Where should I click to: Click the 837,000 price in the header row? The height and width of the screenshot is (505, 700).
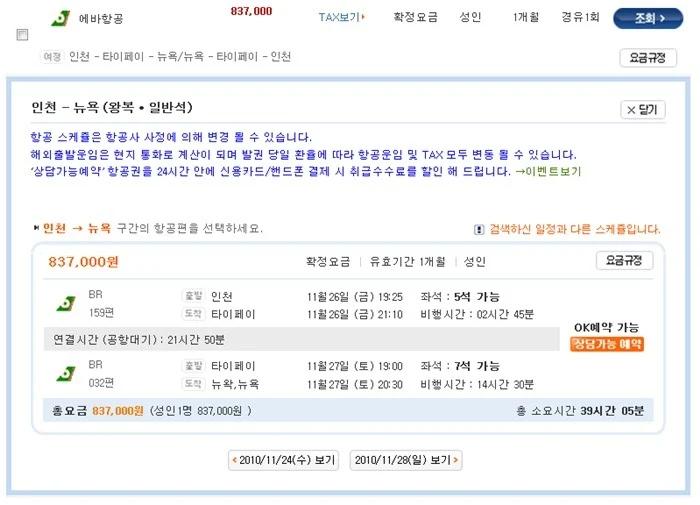click(251, 11)
